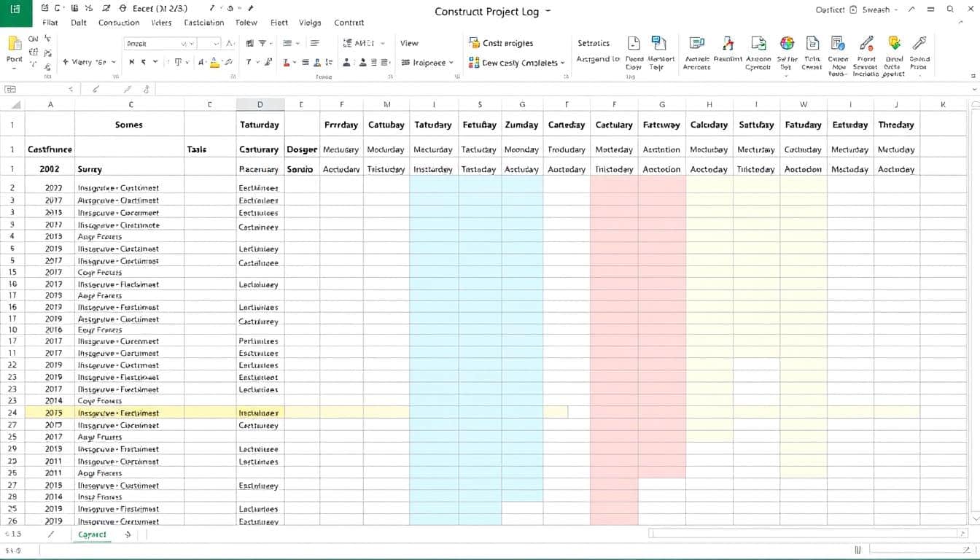Open the Violgs ribbon tab
Viewport: 980px width, 560px height.
310,23
